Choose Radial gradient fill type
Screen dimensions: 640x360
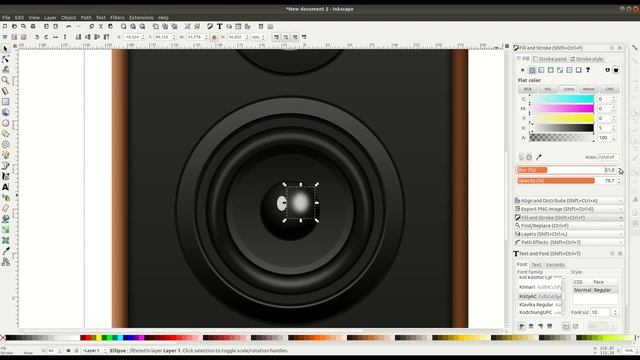coord(551,70)
